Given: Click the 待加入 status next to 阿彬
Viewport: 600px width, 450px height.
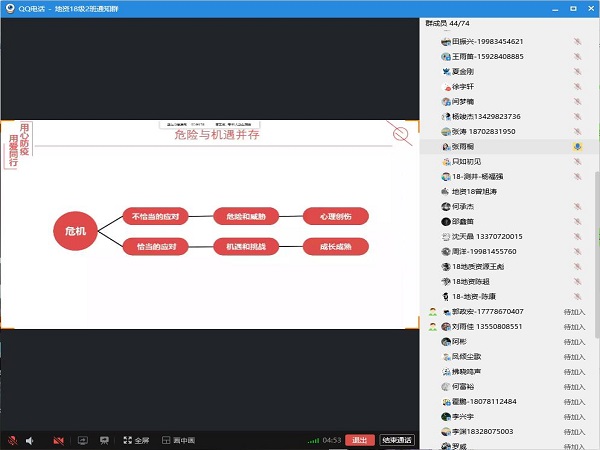Looking at the screenshot, I should point(574,341).
